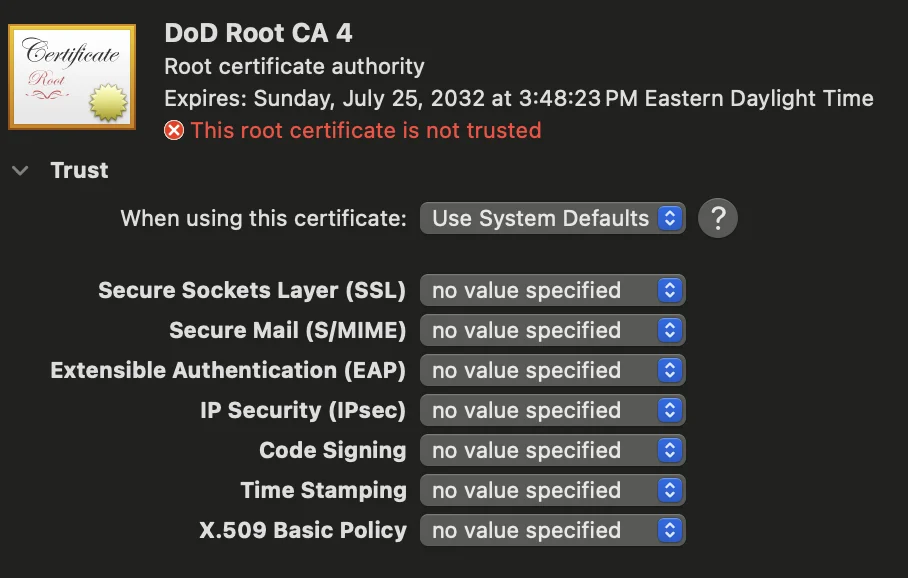Open the Extensible Authentication (EAP) dropdown
The width and height of the screenshot is (908, 578).
click(x=552, y=370)
